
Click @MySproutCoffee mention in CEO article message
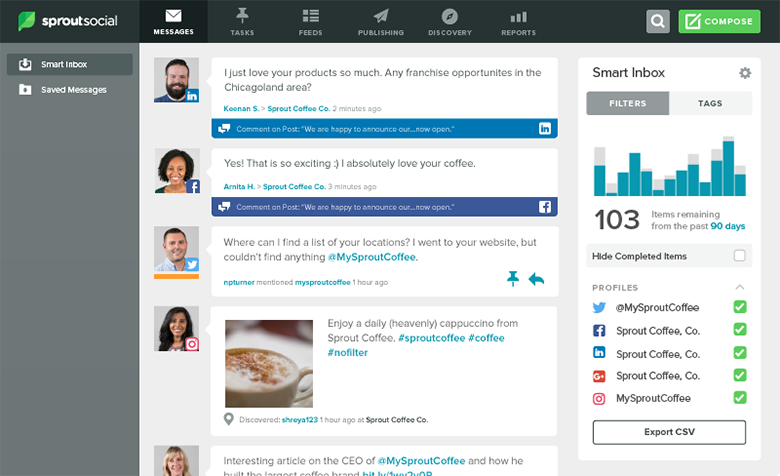421,461
